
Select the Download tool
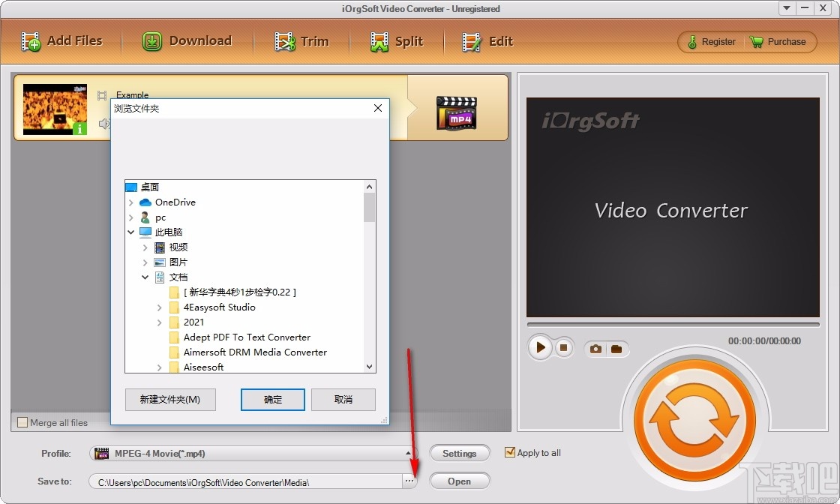point(187,41)
